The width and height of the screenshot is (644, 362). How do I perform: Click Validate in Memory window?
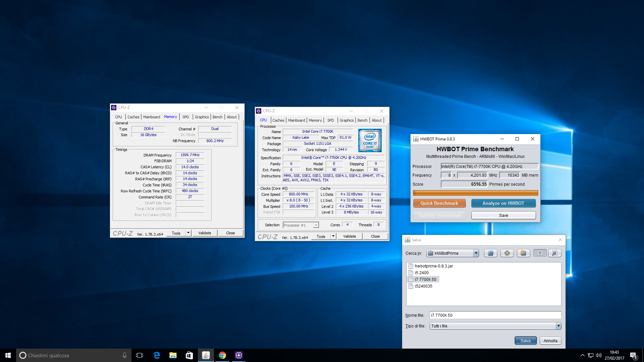205,233
